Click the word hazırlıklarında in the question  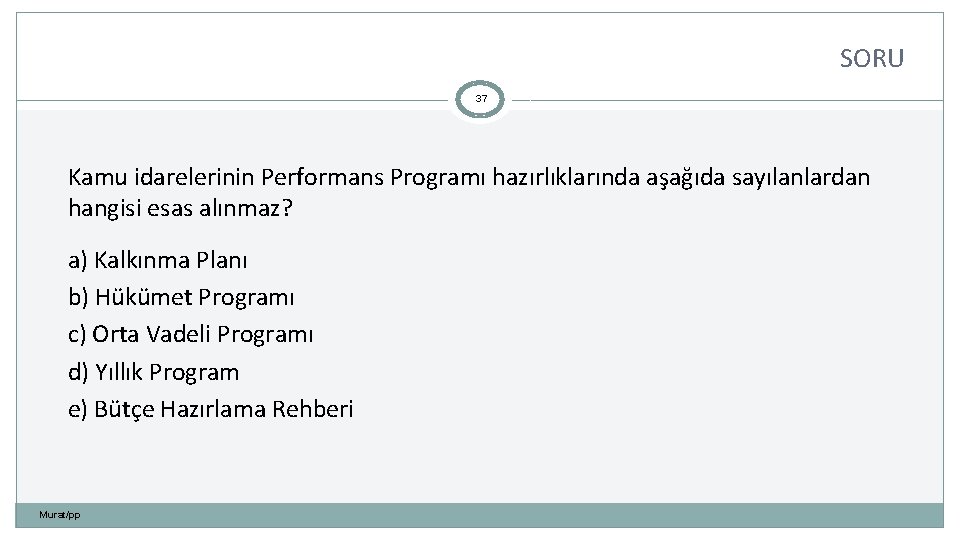tap(560, 178)
